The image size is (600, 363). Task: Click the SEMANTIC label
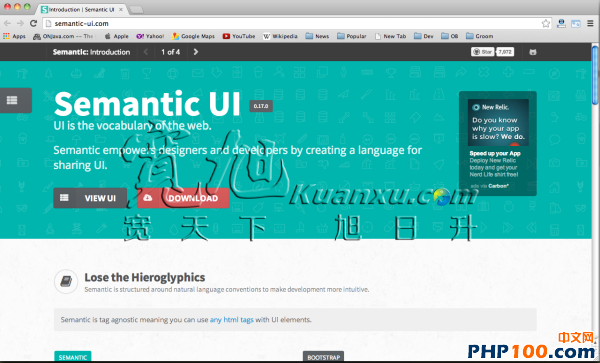(x=73, y=357)
